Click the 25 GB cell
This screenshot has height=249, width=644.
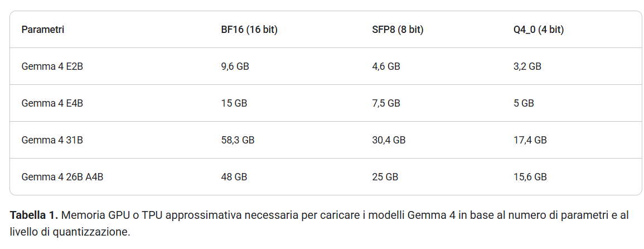pos(385,177)
